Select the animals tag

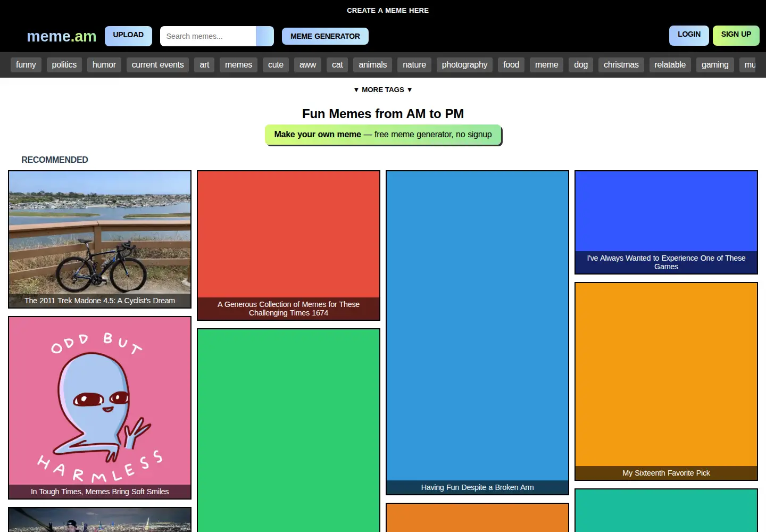[372, 65]
